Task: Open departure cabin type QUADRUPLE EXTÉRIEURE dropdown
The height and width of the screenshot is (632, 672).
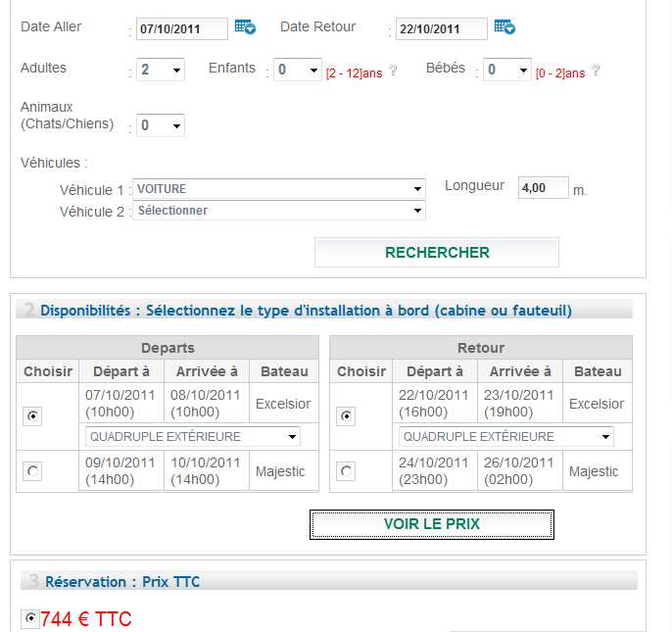Action: 193,436
